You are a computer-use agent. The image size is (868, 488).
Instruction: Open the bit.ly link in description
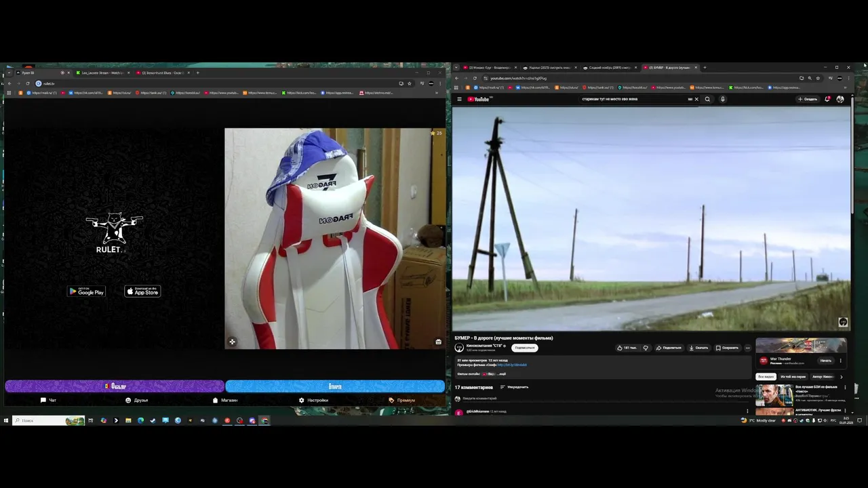(x=512, y=365)
